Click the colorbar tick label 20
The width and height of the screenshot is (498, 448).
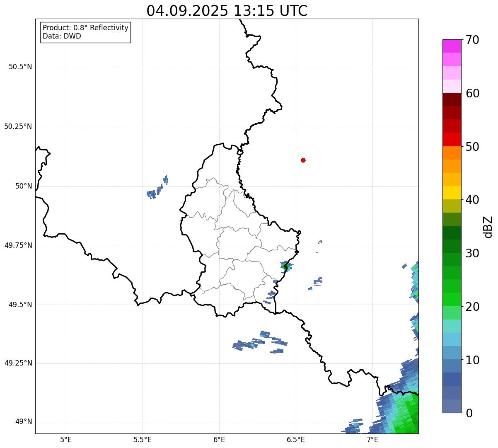(472, 307)
